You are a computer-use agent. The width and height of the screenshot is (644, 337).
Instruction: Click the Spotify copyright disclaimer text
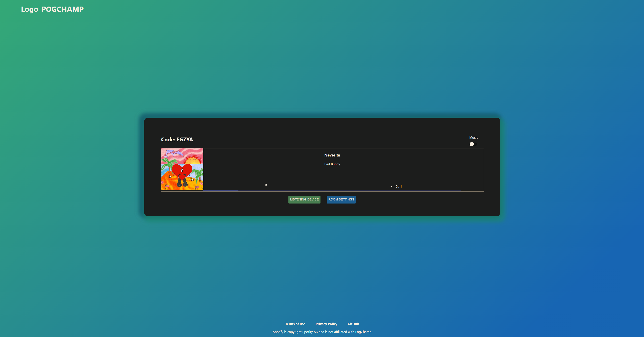(322, 332)
